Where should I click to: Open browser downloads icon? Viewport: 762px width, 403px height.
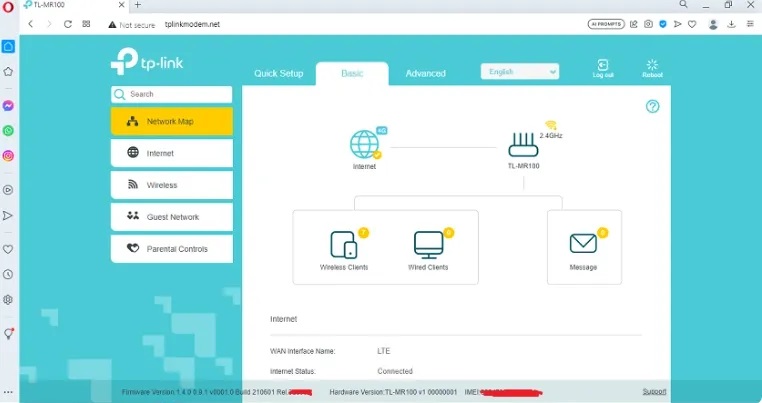pos(731,24)
